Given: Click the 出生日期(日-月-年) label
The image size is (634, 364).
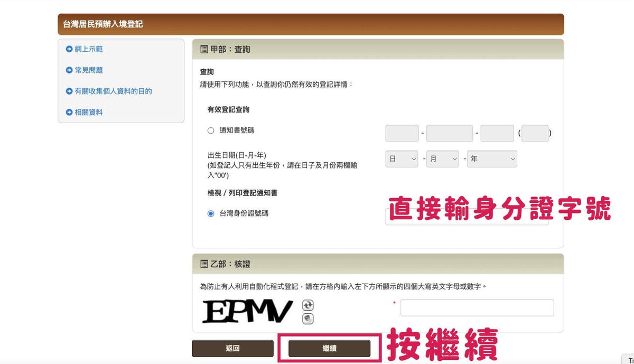Looking at the screenshot, I should point(237,155).
